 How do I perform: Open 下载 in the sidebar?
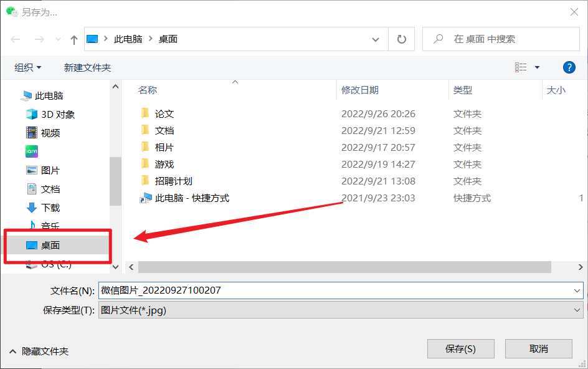click(50, 208)
